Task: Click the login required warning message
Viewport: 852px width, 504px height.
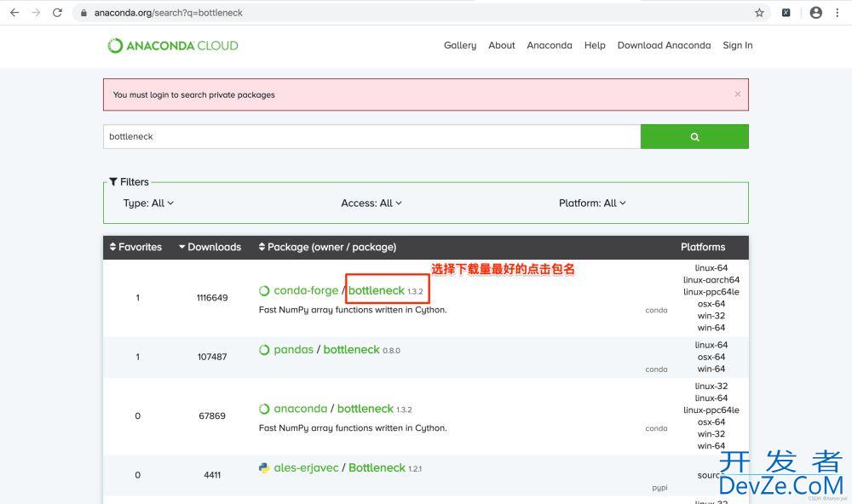Action: 194,95
